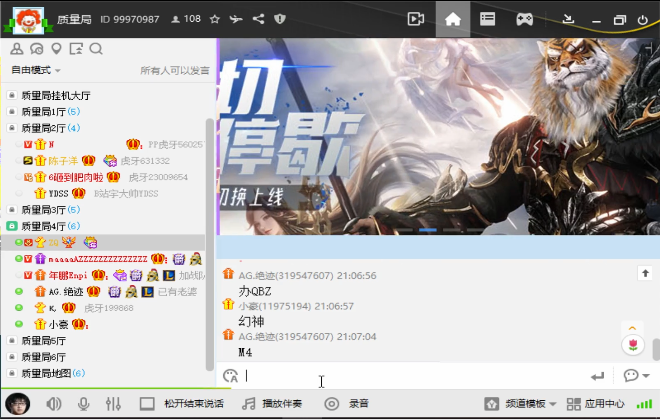Select the active blue banner carousel dot
Screen dimensions: 660x420
click(x=428, y=230)
